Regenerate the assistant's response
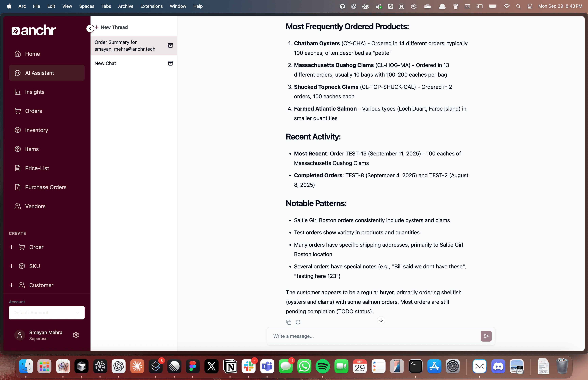The image size is (588, 380). (298, 322)
